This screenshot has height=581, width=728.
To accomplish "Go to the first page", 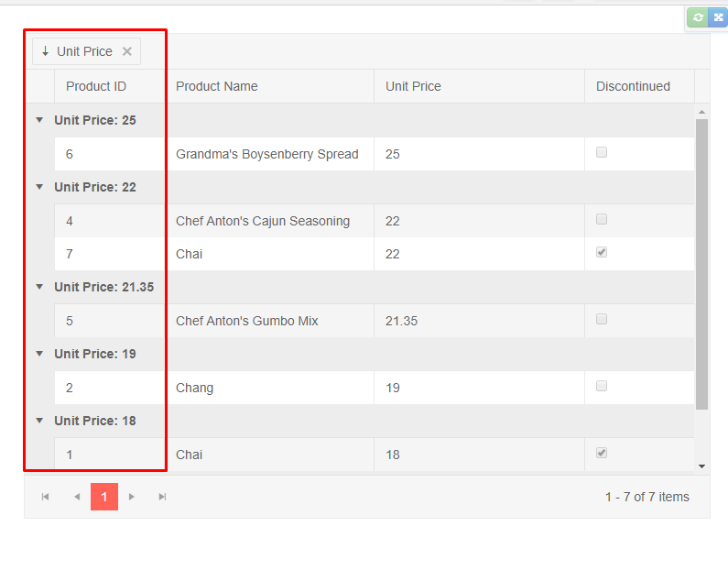I will coord(45,497).
